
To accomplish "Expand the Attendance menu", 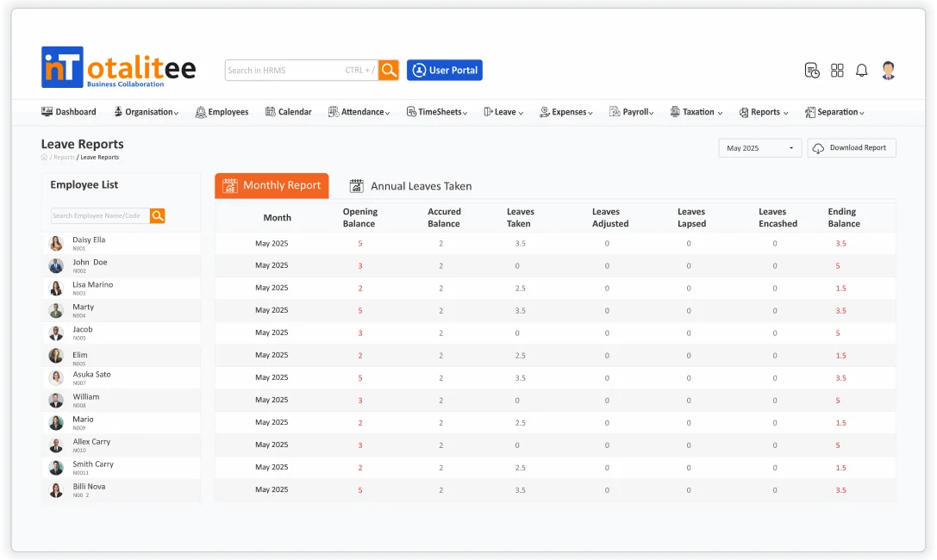I will [359, 112].
